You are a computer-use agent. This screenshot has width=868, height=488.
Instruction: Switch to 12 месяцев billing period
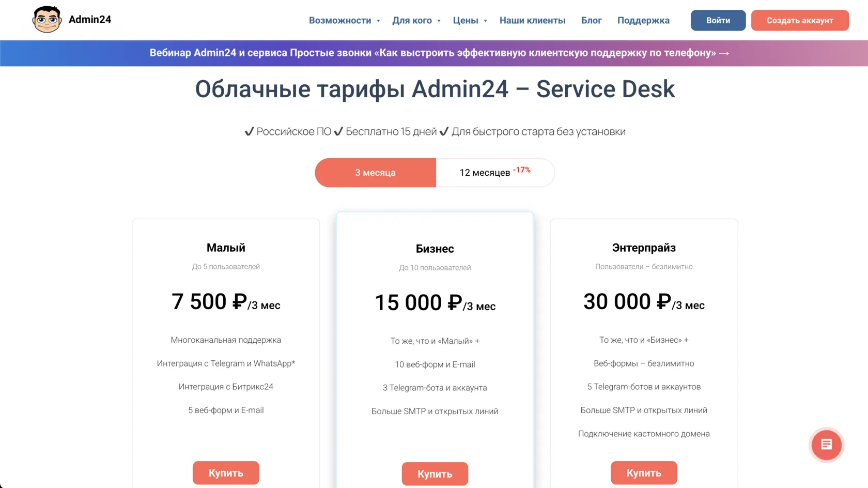coord(495,173)
